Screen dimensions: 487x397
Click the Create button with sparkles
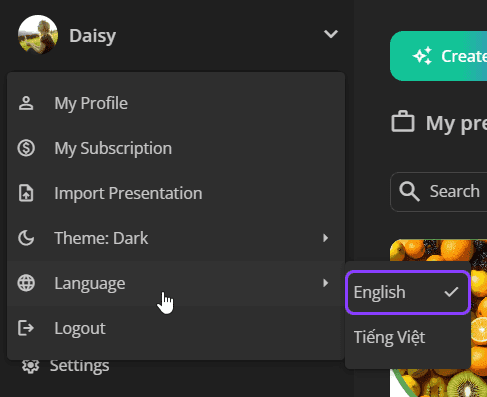point(438,56)
